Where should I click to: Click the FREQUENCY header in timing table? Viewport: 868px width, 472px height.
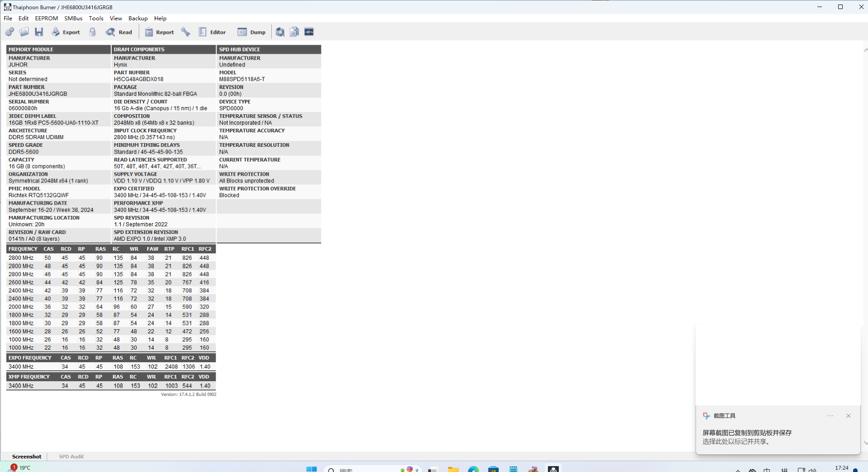point(23,249)
